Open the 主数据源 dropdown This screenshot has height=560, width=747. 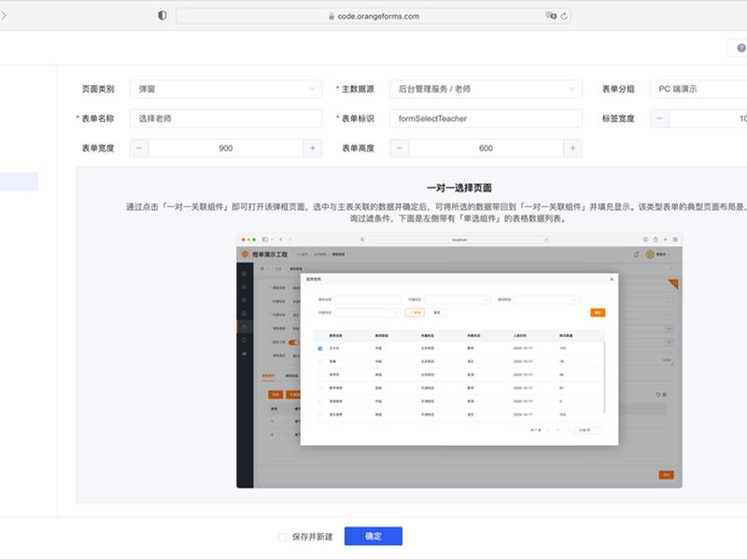486,89
